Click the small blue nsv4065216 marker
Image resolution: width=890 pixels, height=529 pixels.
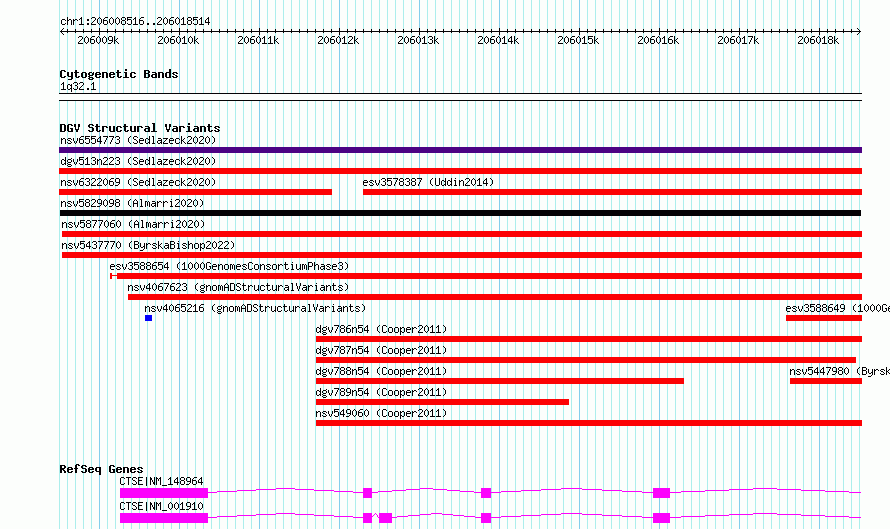[148, 318]
